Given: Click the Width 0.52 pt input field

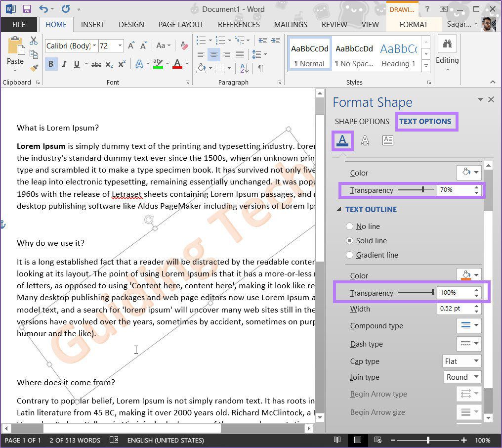Looking at the screenshot, I should [x=455, y=309].
